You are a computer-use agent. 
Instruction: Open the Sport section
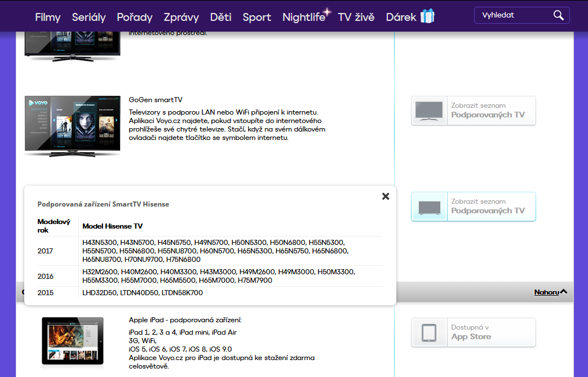257,17
